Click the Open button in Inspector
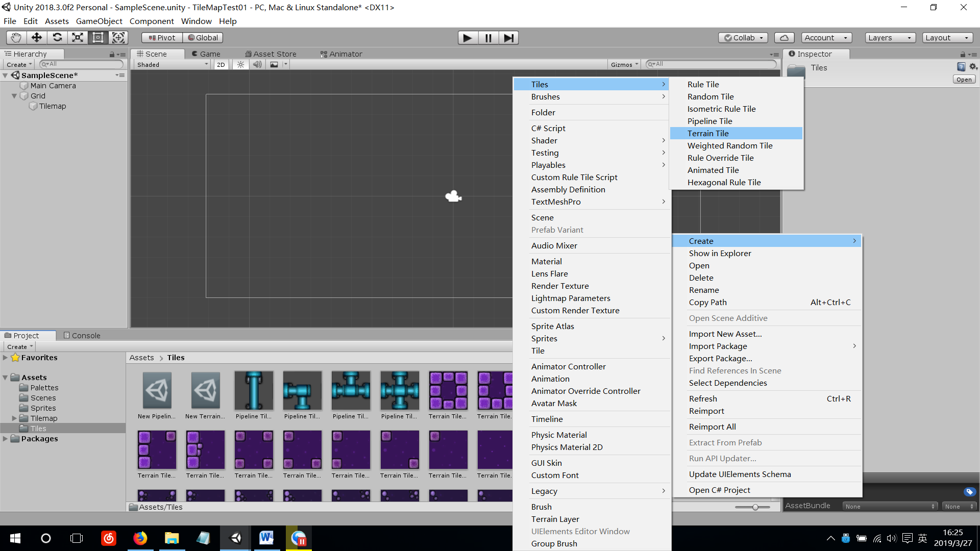Screen dimensions: 980x551 964,80
